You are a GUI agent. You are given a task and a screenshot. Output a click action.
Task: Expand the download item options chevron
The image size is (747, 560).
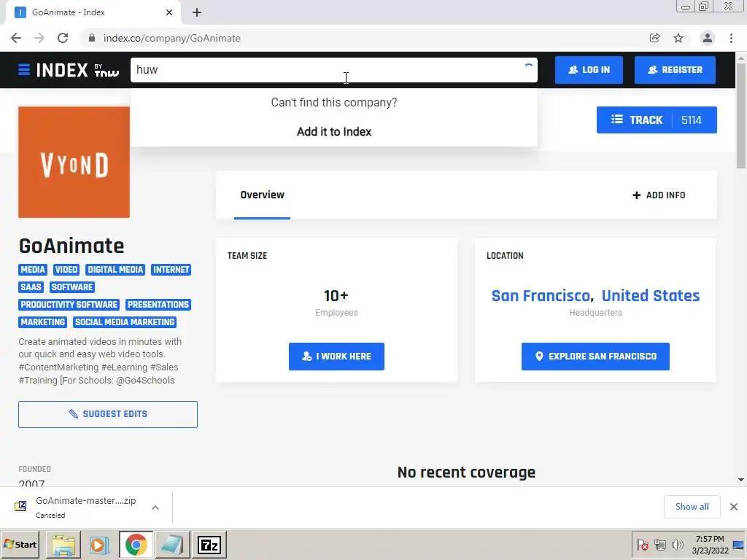pyautogui.click(x=155, y=507)
